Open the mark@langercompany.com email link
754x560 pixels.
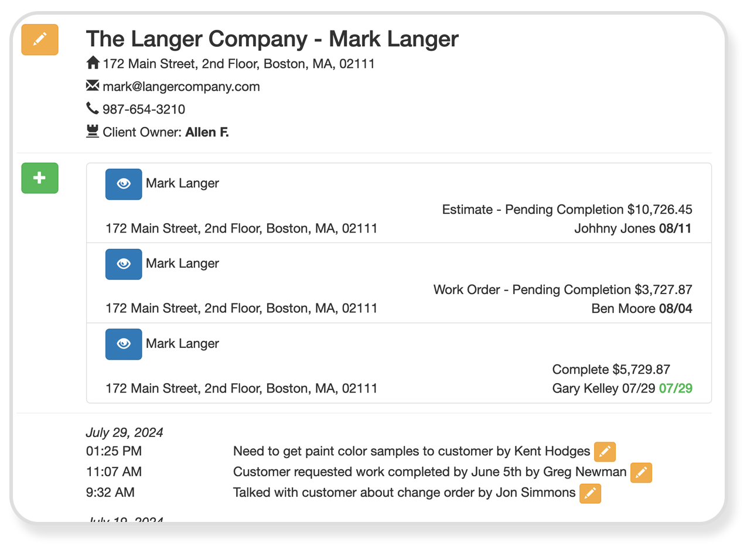[x=181, y=87]
